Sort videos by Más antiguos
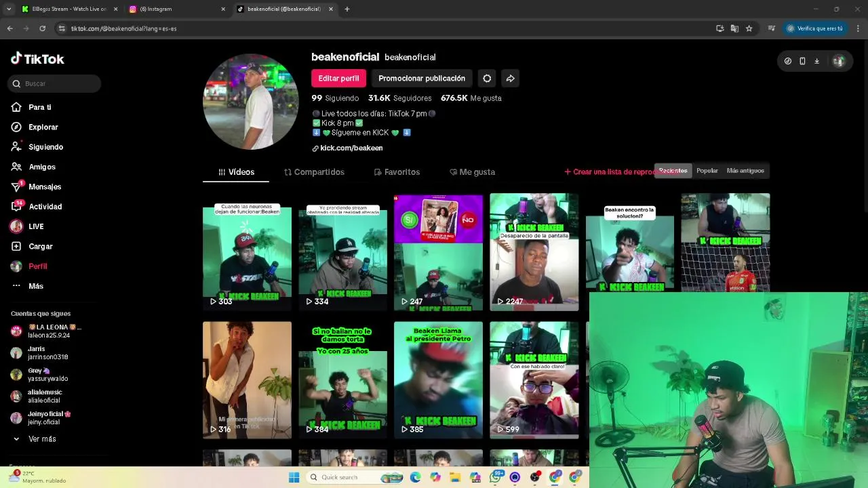The image size is (868, 488). 745,171
